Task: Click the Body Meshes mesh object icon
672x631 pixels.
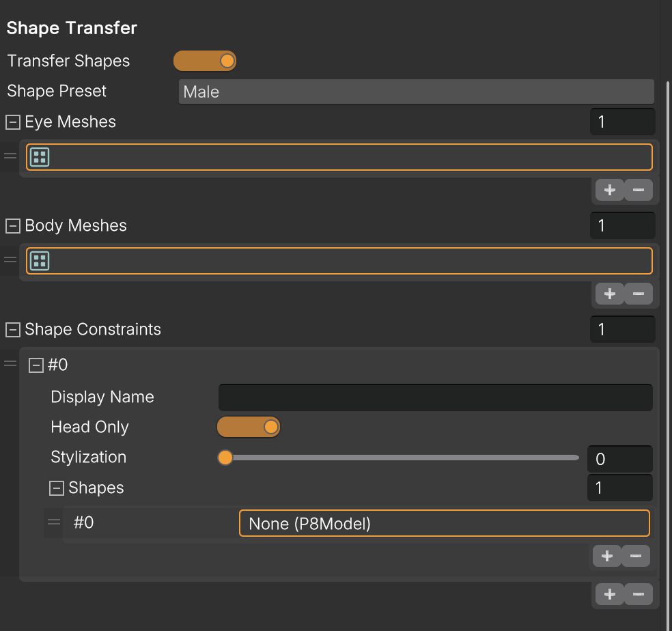Action: coord(40,261)
